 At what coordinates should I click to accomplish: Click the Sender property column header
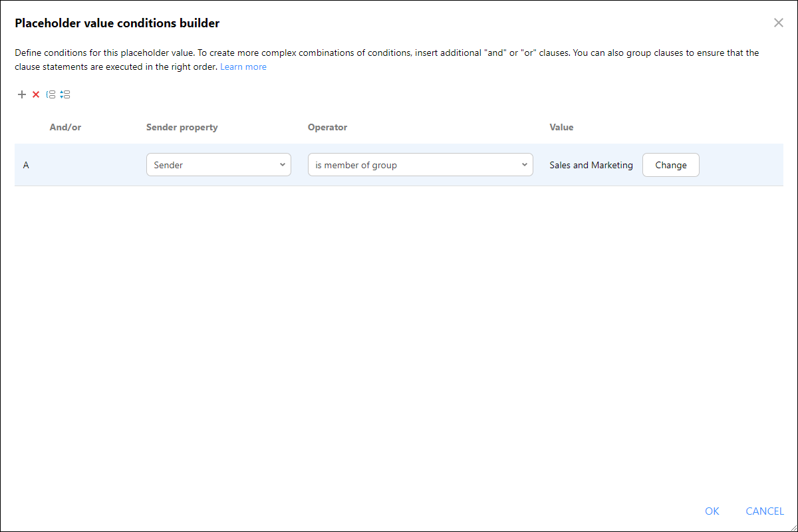(182, 127)
